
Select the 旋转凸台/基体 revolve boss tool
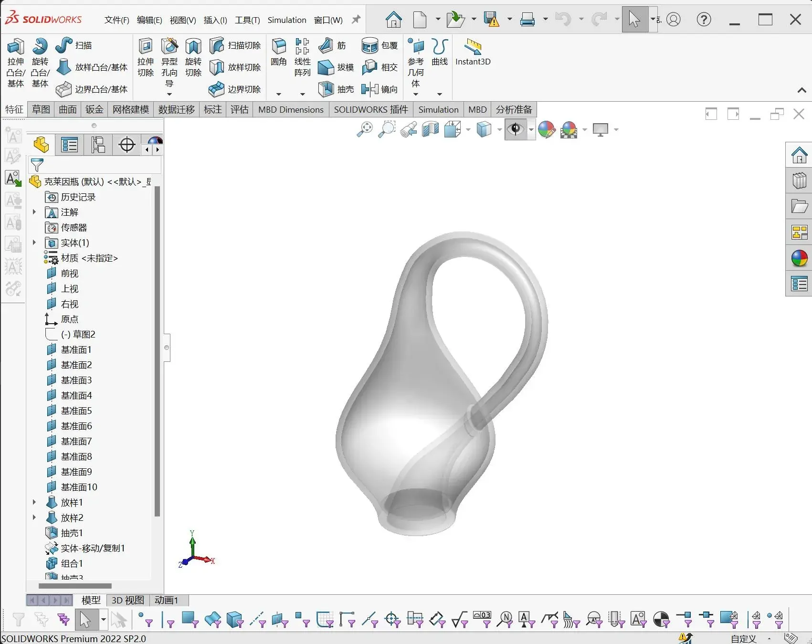pyautogui.click(x=40, y=63)
